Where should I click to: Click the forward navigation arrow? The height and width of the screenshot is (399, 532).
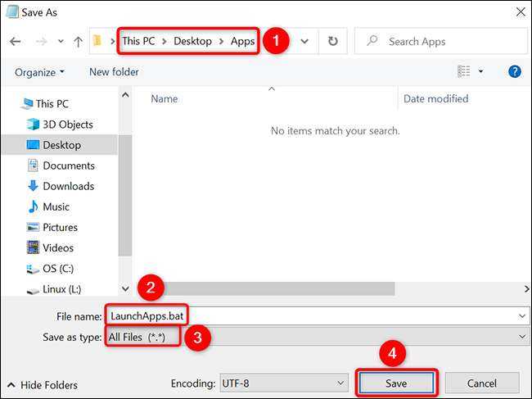click(42, 42)
